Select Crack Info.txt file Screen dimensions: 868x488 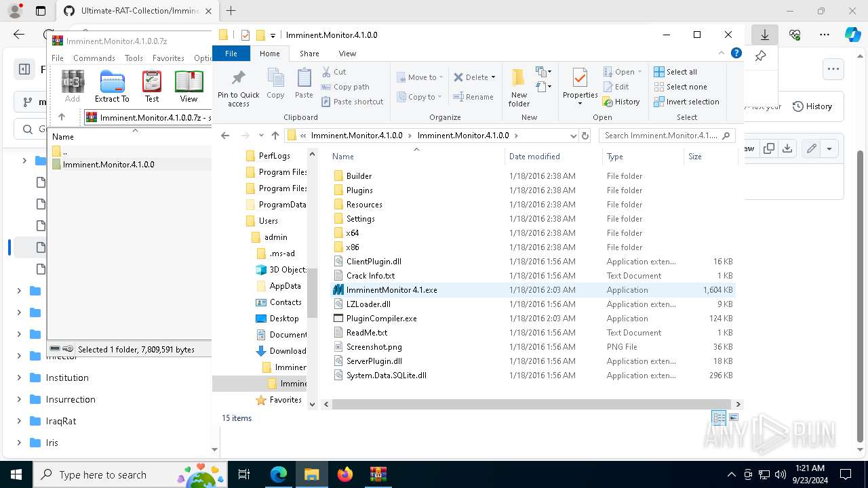(x=370, y=275)
